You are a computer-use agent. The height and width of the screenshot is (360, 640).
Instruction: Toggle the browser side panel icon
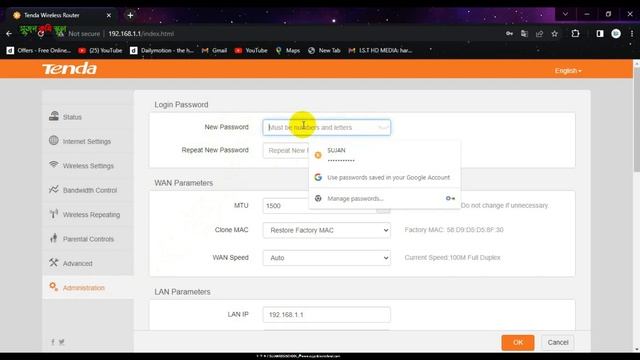pos(600,33)
